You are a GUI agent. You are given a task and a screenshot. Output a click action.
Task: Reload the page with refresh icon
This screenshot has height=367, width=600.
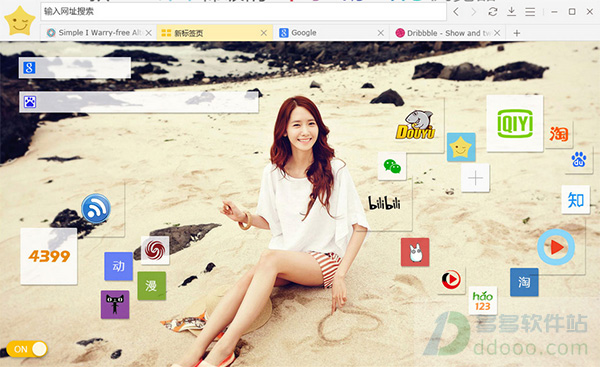492,12
